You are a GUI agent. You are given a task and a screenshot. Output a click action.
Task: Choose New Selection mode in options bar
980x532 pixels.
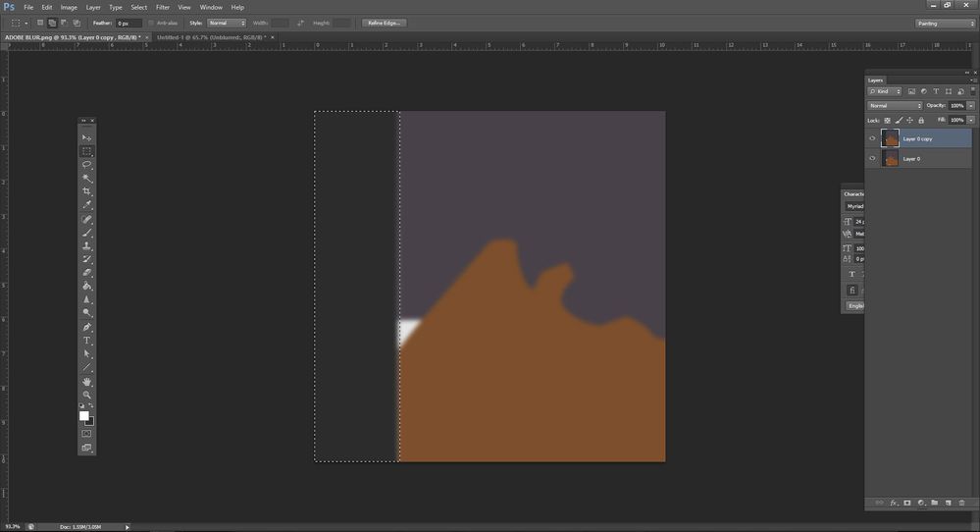40,24
